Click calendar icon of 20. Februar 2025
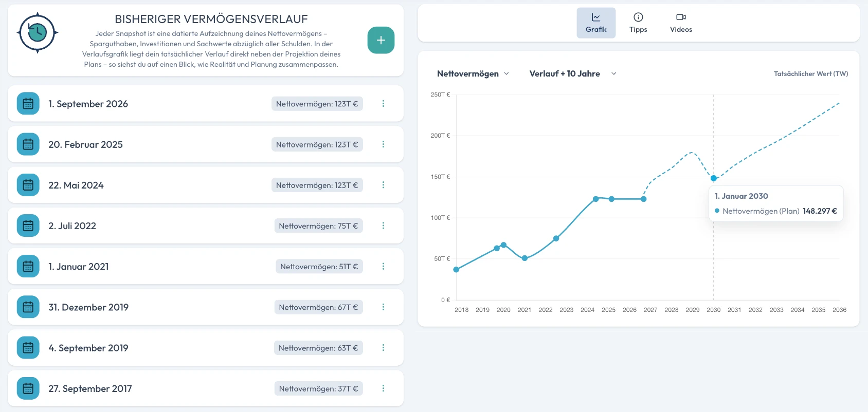The width and height of the screenshot is (868, 412). coord(28,144)
